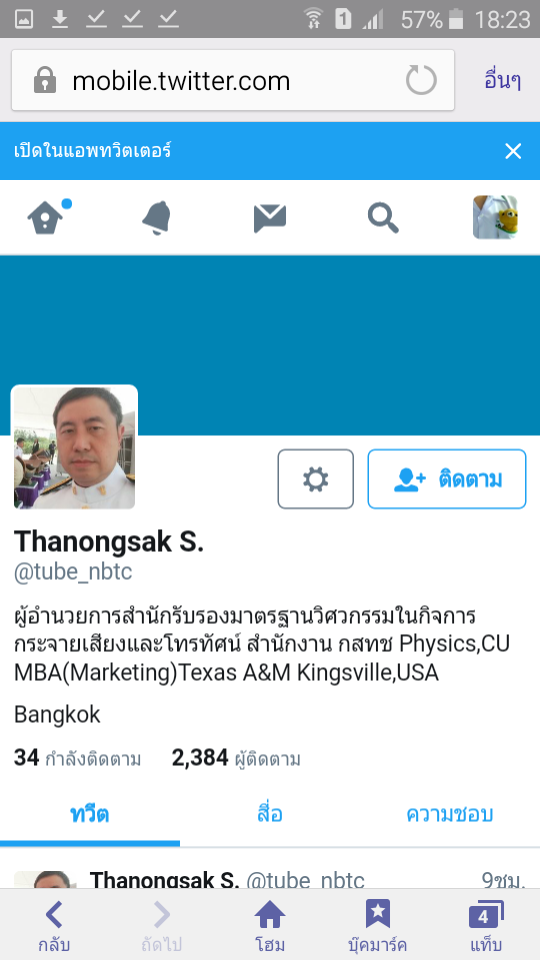The width and height of the screenshot is (540, 960).
Task: Focus the mobile.twitter.com address bar
Action: (x=233, y=80)
